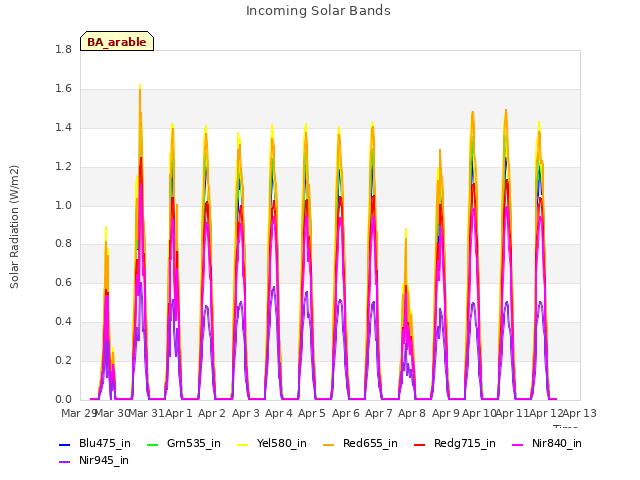Screen dimensions: 640x480
Task: Click the chart title Incoming Solar Bands
Action: 318,11
